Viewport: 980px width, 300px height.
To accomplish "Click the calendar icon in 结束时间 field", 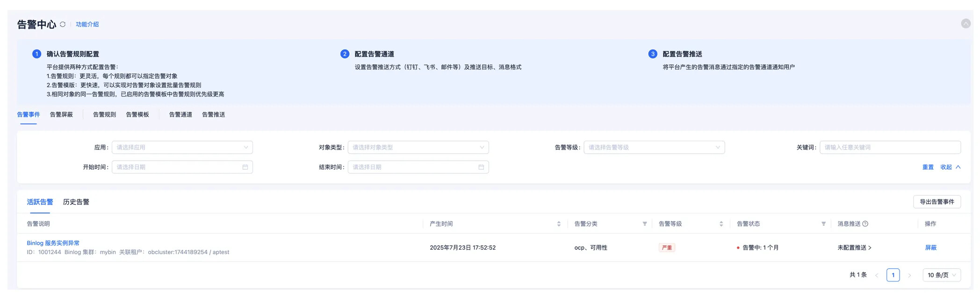I will (x=481, y=167).
